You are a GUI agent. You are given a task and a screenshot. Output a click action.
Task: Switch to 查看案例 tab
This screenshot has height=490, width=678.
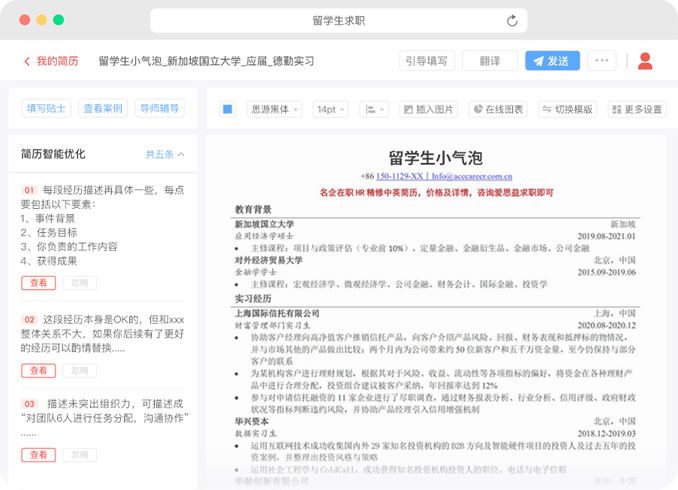[102, 108]
